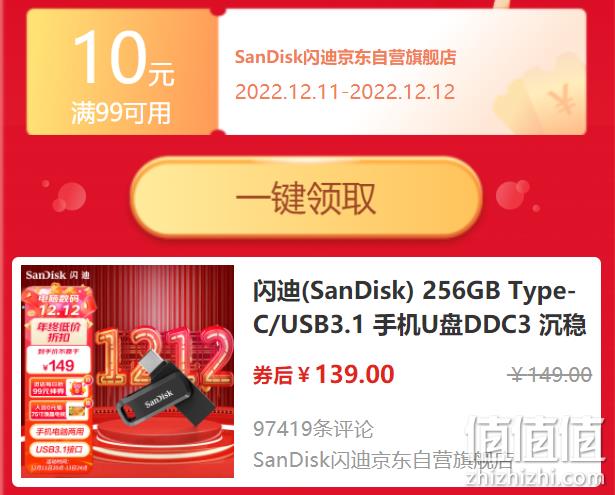The image size is (615, 495).
Task: Click the 手机电脑两用 label on thumbnail
Action: pyautogui.click(x=59, y=432)
